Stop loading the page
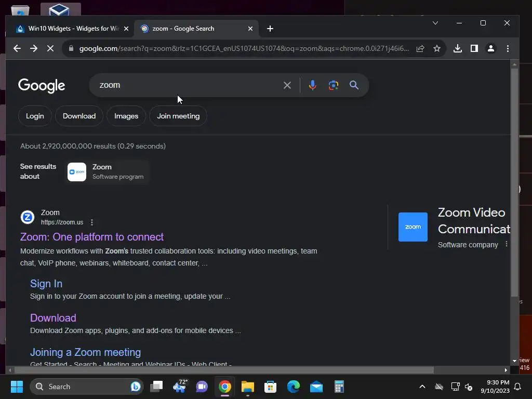The width and height of the screenshot is (532, 399). 50,48
